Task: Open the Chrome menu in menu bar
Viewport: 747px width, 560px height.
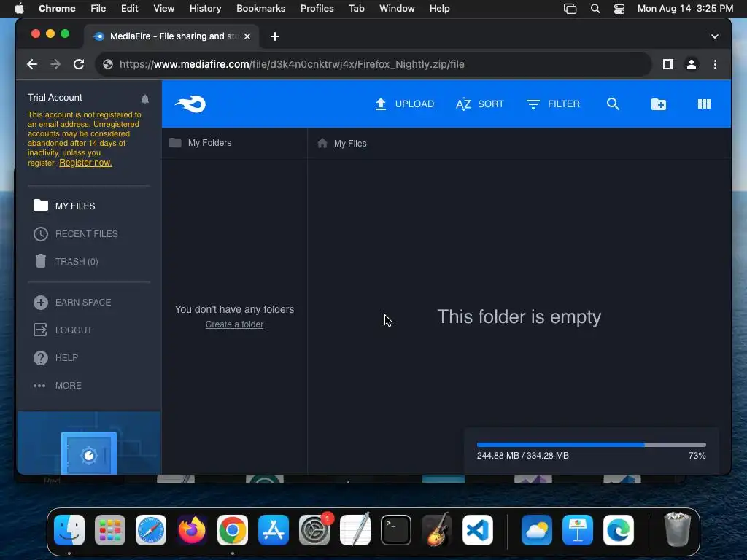Action: click(x=57, y=9)
